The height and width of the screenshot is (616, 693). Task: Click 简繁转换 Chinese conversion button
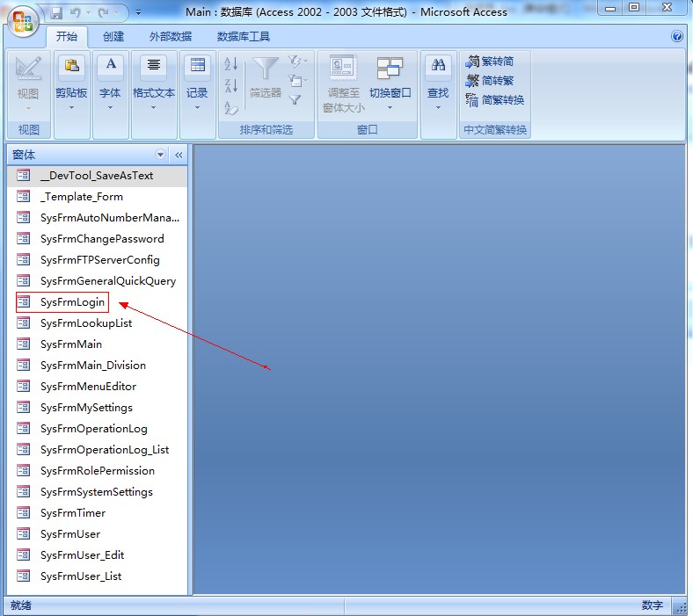click(494, 100)
